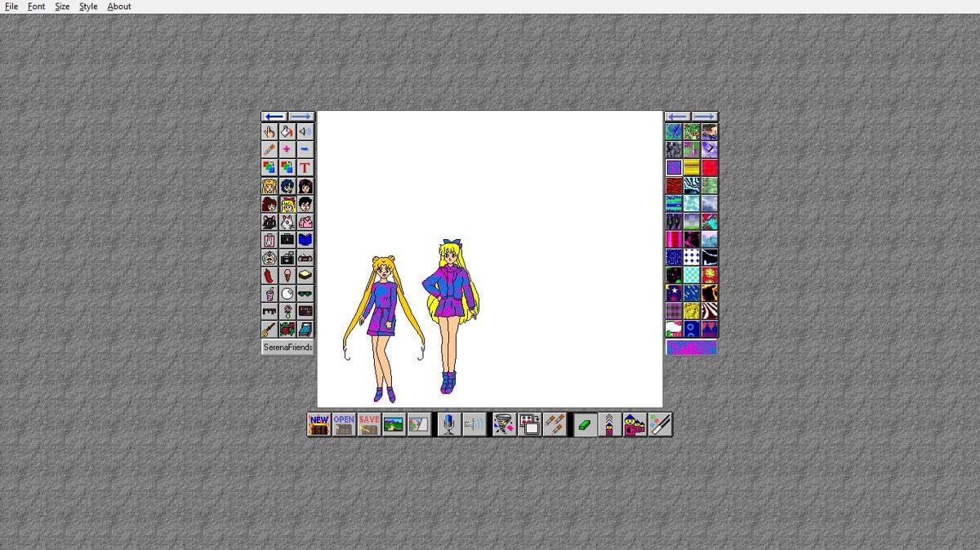This screenshot has height=550, width=980.
Task: Select the solid purple pattern swatch
Action: click(674, 167)
